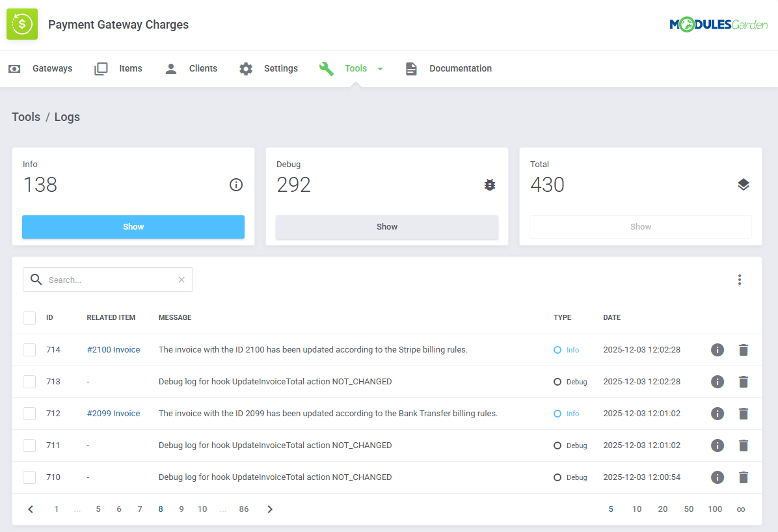Click the clear X in search box

(x=181, y=280)
